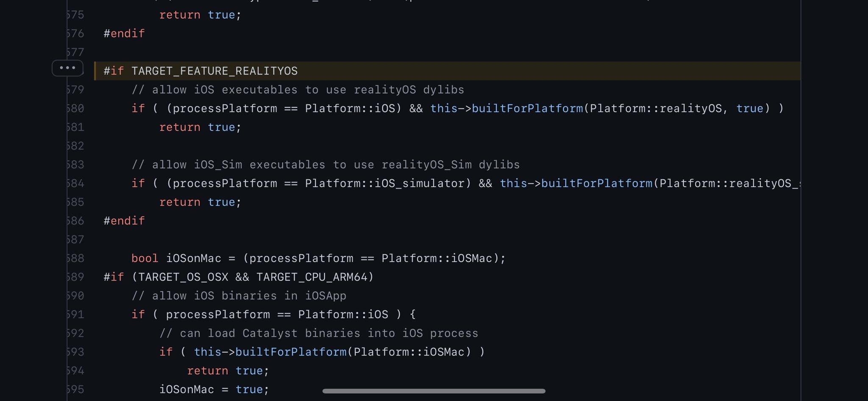Click the horizontal scrollbar under the code
This screenshot has height=401, width=868.
pyautogui.click(x=434, y=391)
